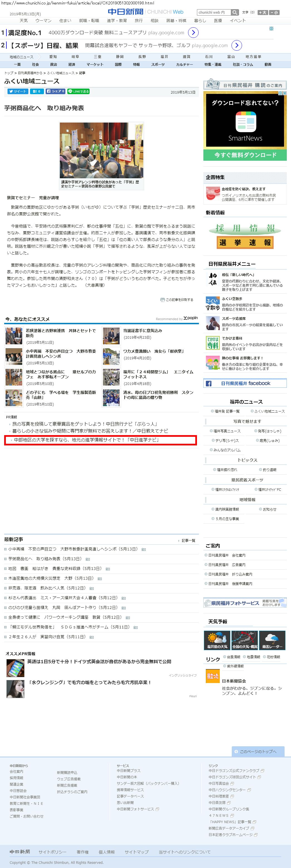Open the 選挙速報 banner
This screenshot has width=291, height=868.
pyautogui.click(x=245, y=242)
